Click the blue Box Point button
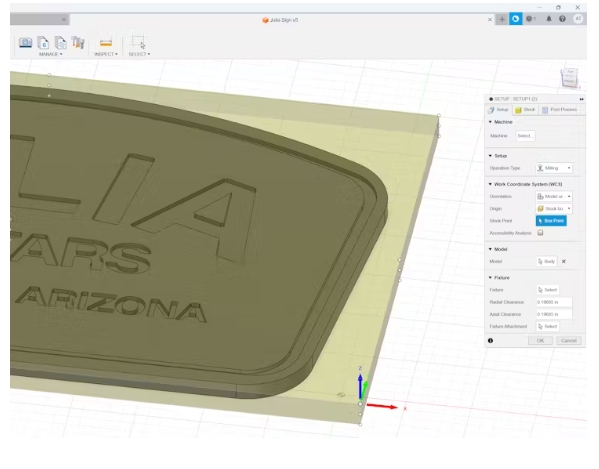Viewport: 599px width, 469px height. (551, 221)
